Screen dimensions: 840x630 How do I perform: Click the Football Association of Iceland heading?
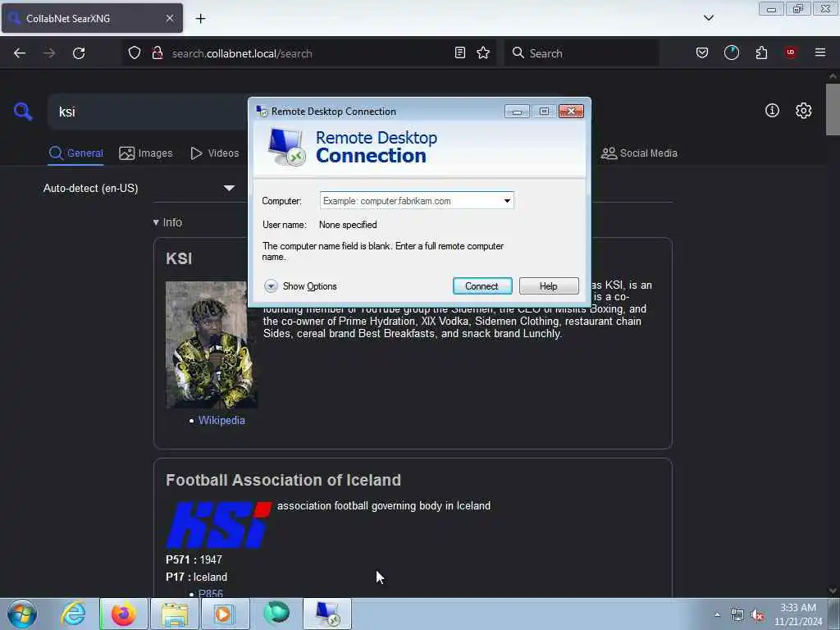[x=283, y=480]
